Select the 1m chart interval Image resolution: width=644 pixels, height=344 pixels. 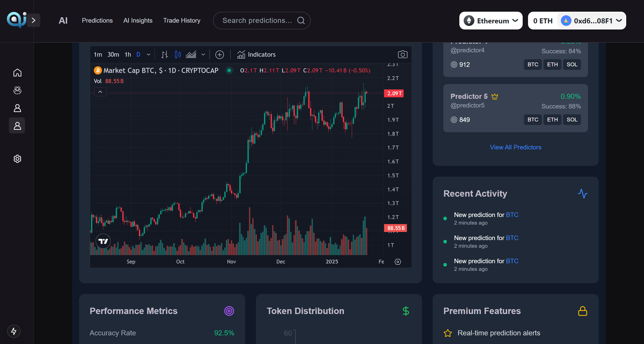[98, 55]
